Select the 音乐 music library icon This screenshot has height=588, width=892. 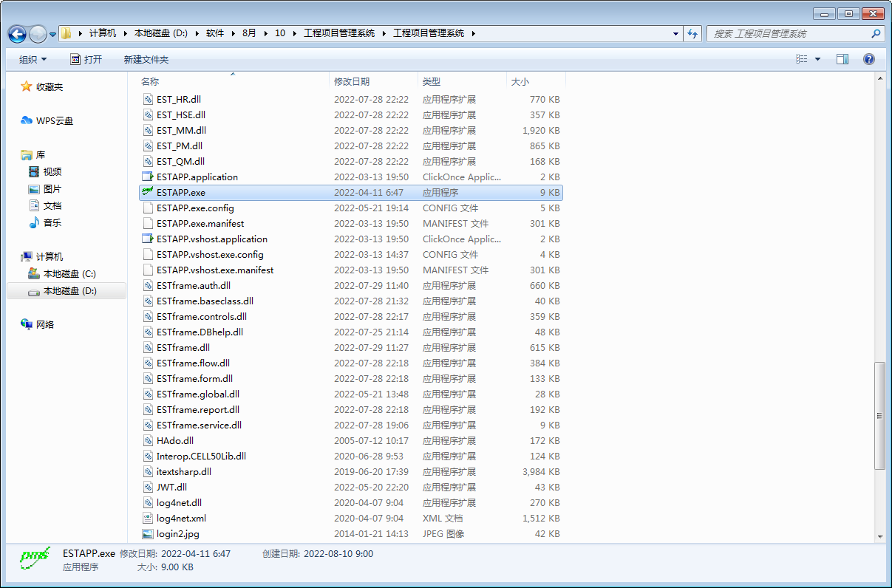click(34, 222)
